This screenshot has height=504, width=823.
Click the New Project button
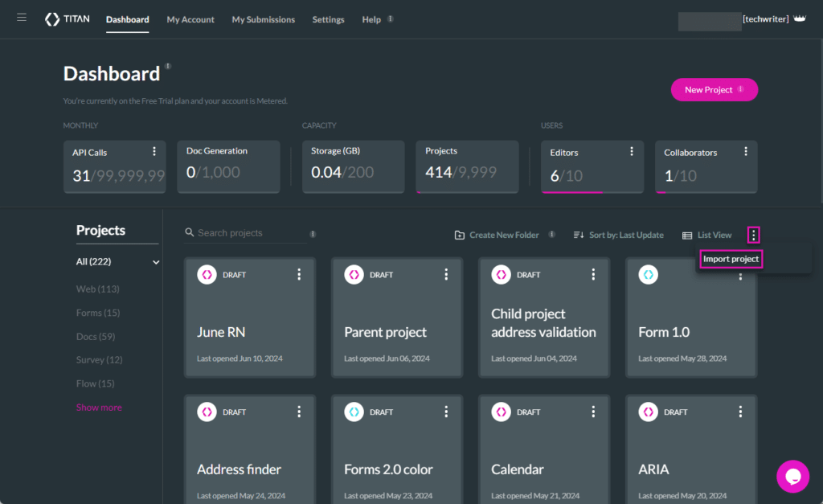(x=714, y=89)
